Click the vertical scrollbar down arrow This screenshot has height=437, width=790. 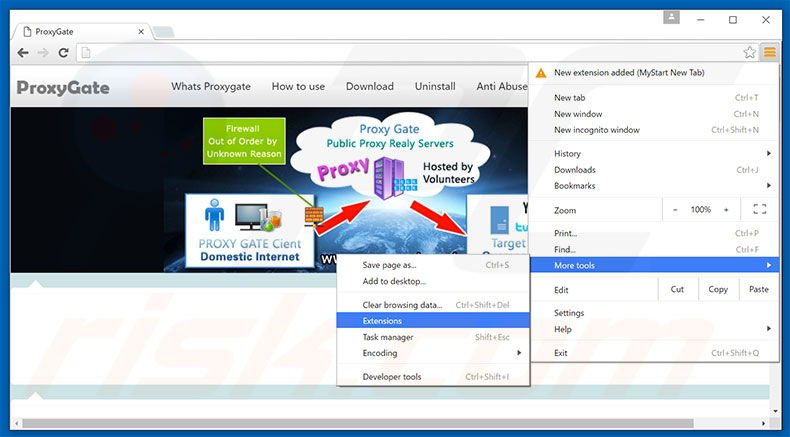pyautogui.click(x=774, y=411)
